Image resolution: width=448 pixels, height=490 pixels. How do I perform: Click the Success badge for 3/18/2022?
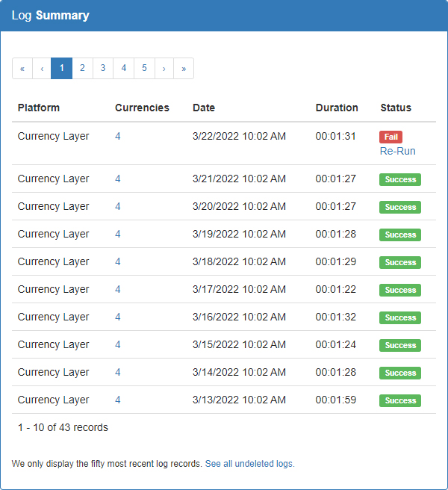click(400, 262)
